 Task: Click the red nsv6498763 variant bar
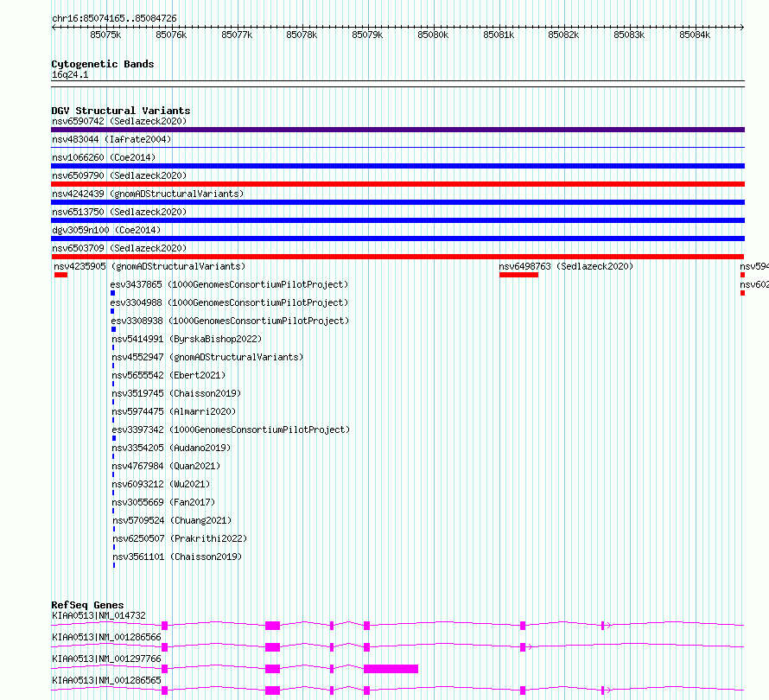[519, 275]
